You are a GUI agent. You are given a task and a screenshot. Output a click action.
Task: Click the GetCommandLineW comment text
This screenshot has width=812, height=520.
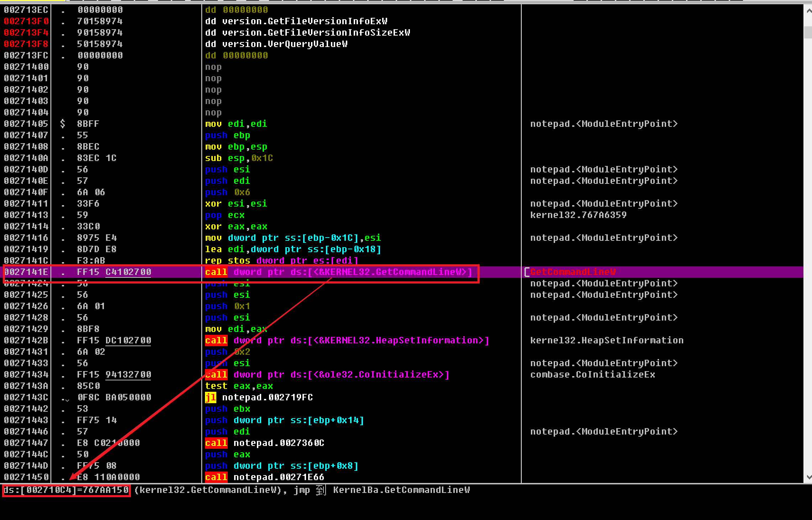pos(573,272)
